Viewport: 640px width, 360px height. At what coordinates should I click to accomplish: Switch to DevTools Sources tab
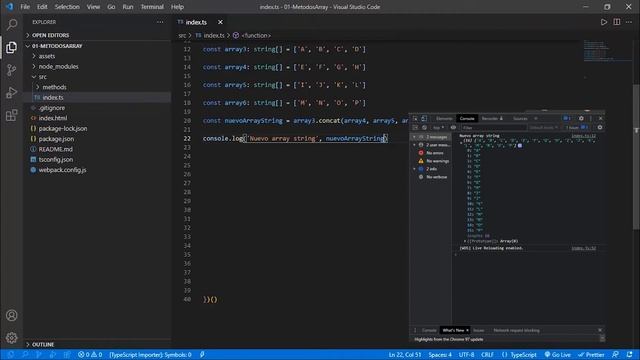(x=520, y=118)
